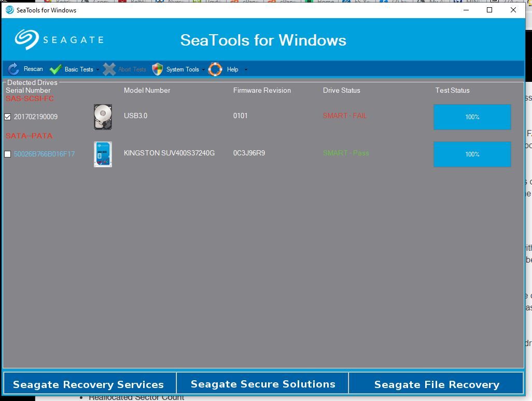The width and height of the screenshot is (532, 401).
Task: Click the SeaTools for Windows banner title
Action: tap(263, 40)
